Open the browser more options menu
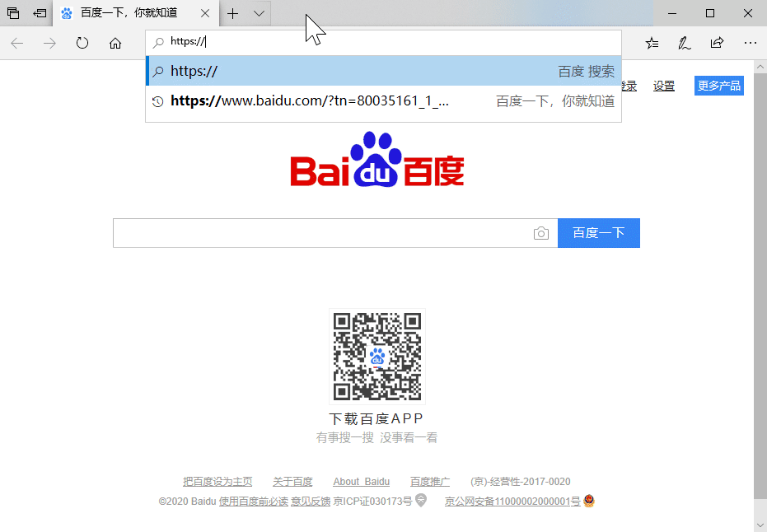767x532 pixels. pos(751,43)
